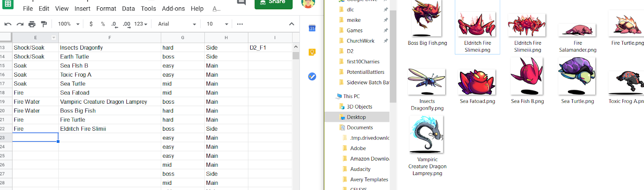Open the column E filter dropdown arrow
644x190 pixels.
(54, 38)
